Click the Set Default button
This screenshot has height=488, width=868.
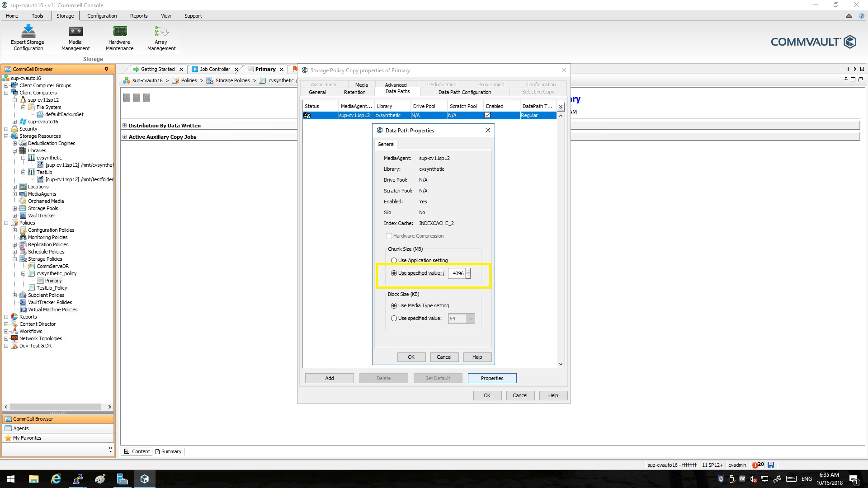point(437,378)
